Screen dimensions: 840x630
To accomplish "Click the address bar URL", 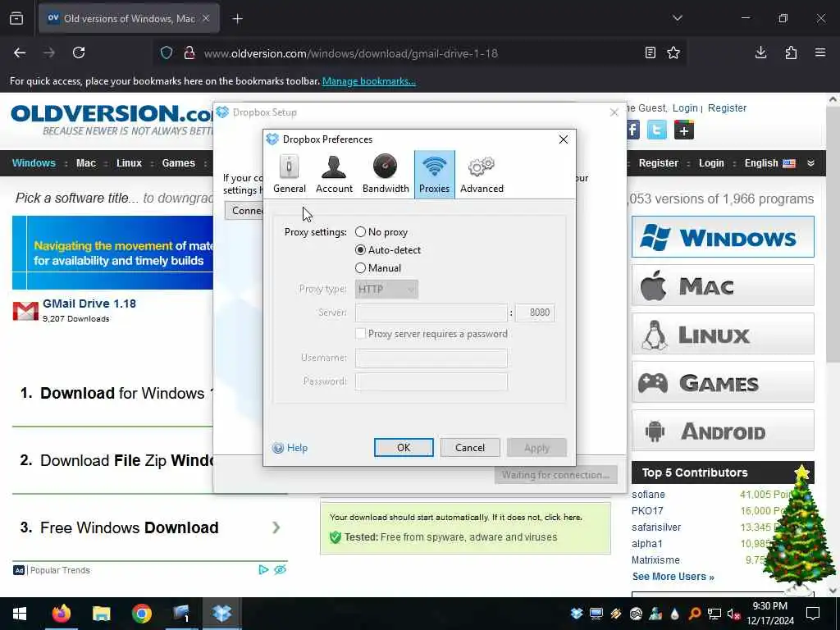I will point(351,53).
